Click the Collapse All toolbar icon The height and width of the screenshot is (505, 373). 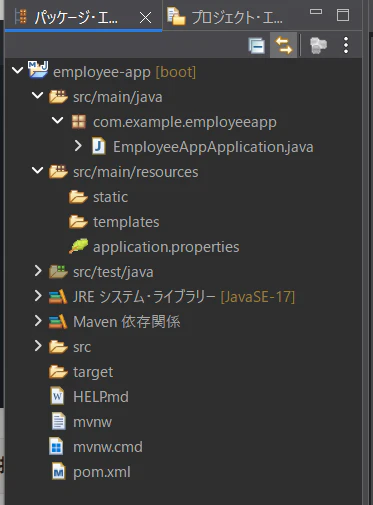click(x=257, y=45)
